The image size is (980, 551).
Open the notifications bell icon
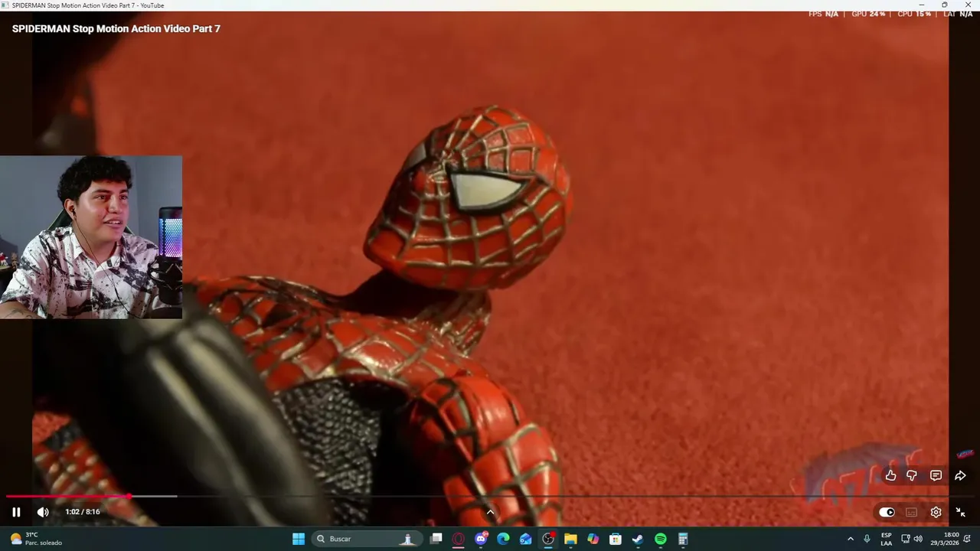pyautogui.click(x=967, y=539)
